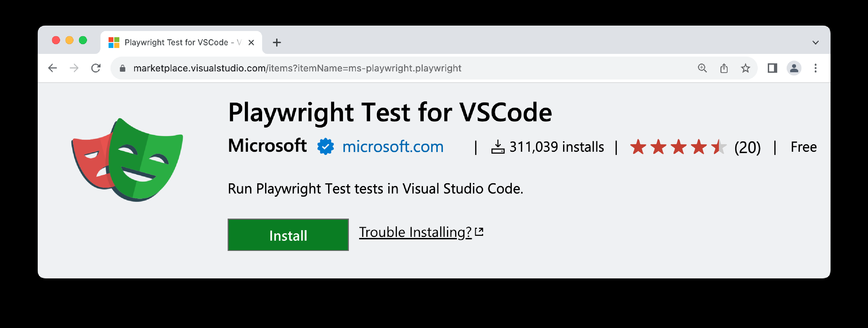Screen dimensions: 868x328
Task: Click the forward navigation arrow
Action: 74,68
